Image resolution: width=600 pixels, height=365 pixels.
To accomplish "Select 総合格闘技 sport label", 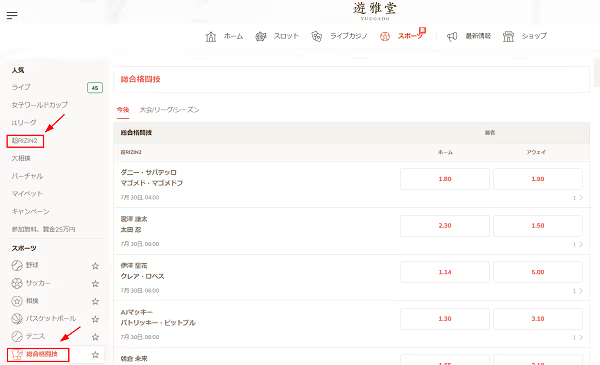I will (42, 354).
